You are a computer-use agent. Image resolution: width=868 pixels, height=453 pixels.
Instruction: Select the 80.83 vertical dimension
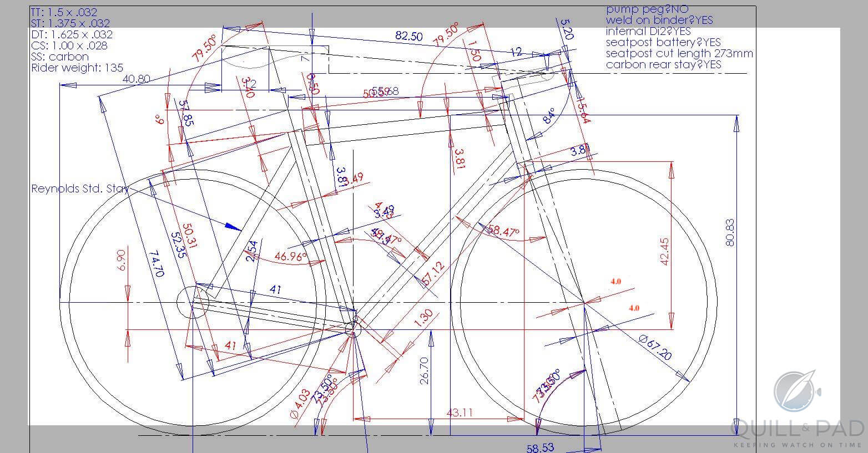click(729, 232)
